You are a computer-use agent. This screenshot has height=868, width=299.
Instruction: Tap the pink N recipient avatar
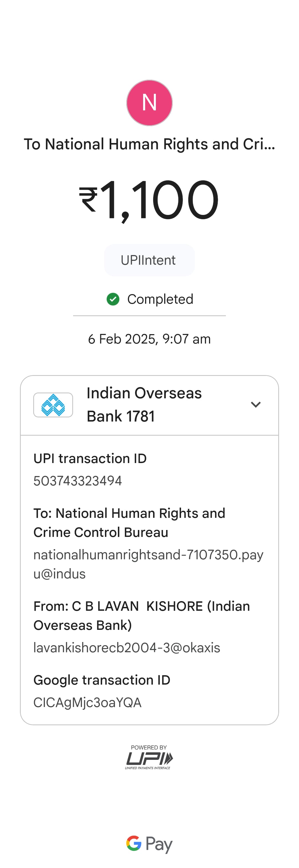point(149,103)
